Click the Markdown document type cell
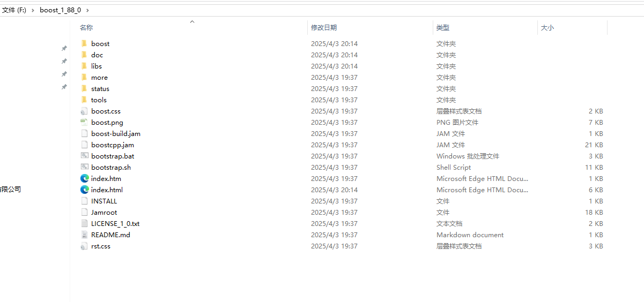 [x=470, y=235]
